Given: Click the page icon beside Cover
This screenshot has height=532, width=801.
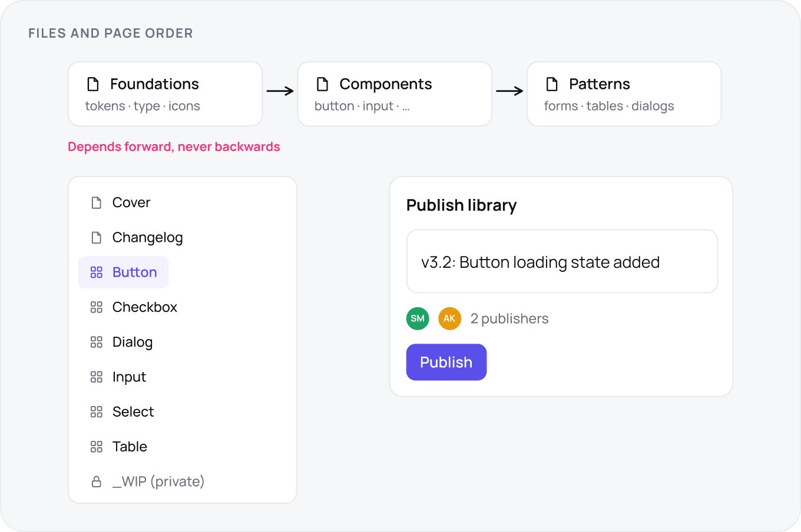Looking at the screenshot, I should click(97, 203).
